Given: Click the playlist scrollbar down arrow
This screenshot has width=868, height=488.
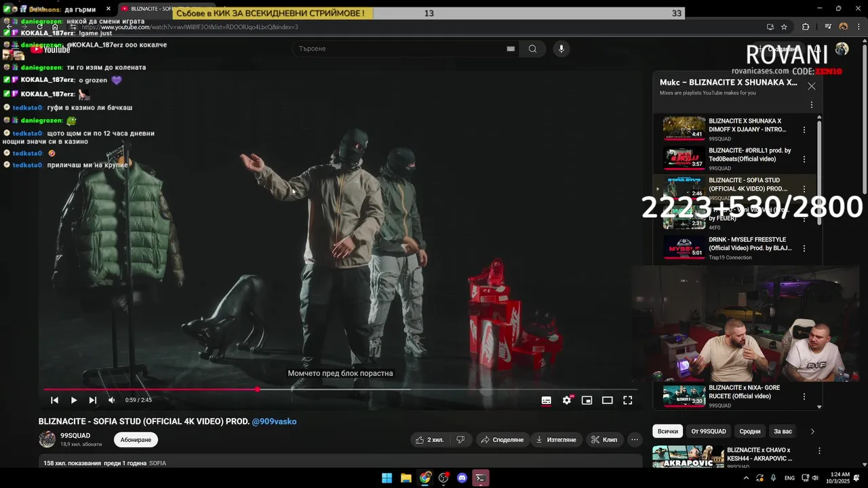Looking at the screenshot, I should (x=819, y=407).
